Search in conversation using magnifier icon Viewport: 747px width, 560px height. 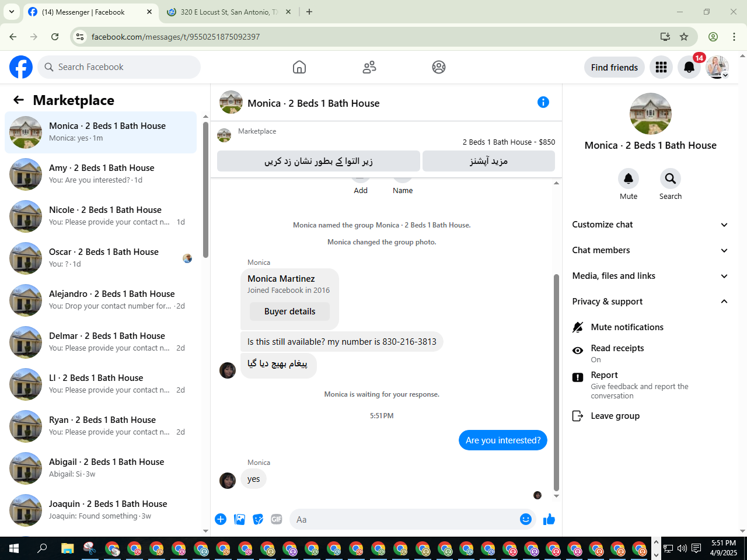(671, 178)
